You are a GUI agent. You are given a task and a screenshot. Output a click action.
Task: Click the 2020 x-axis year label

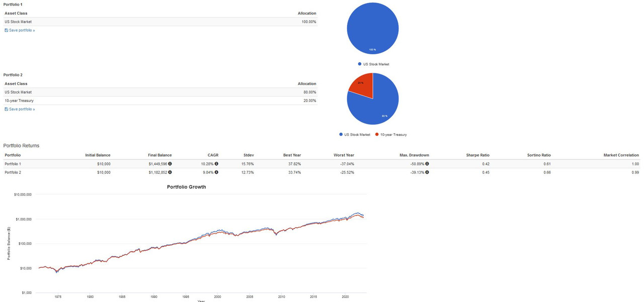(x=346, y=297)
